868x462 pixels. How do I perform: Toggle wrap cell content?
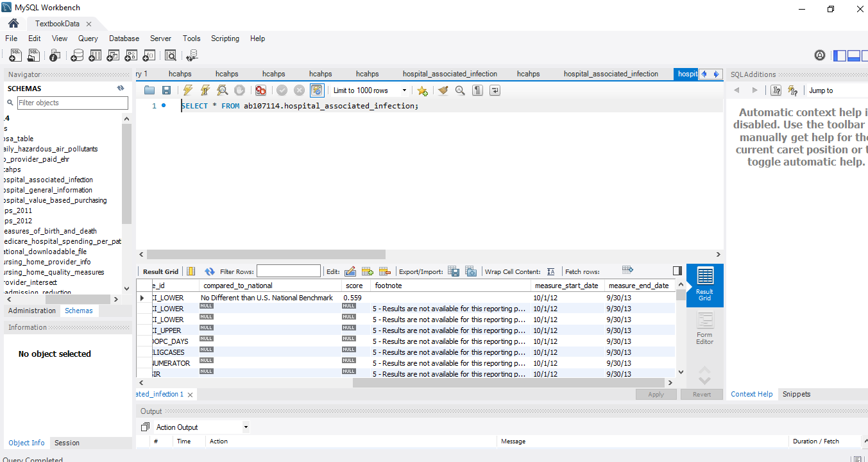pos(550,271)
